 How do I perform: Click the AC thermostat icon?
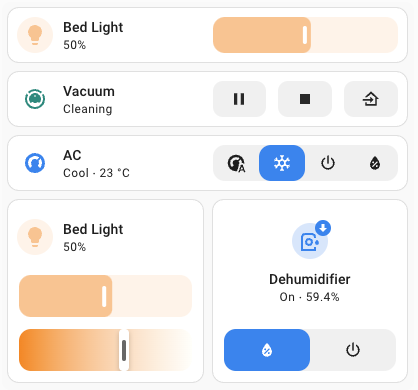[x=35, y=163]
